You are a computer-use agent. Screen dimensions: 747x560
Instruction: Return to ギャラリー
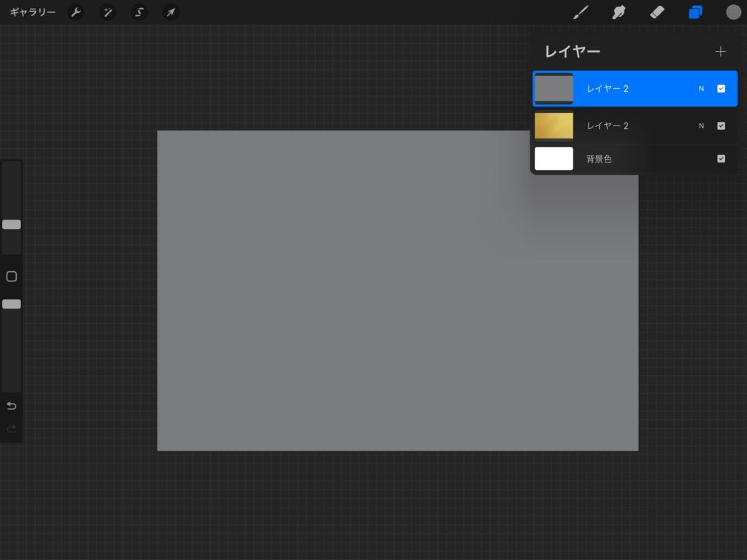[33, 12]
